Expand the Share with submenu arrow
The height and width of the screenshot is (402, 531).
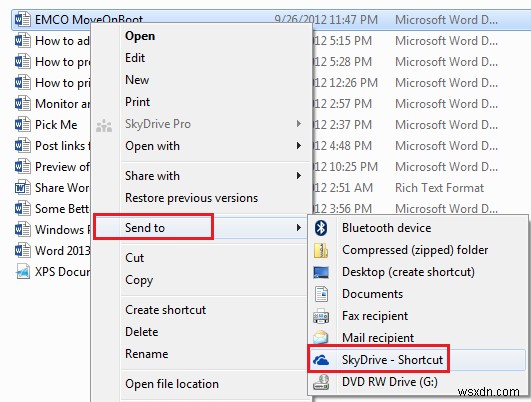(299, 175)
